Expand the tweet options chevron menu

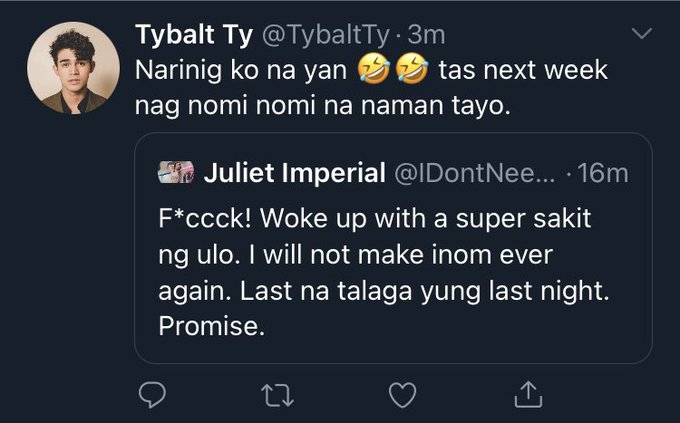[642, 36]
